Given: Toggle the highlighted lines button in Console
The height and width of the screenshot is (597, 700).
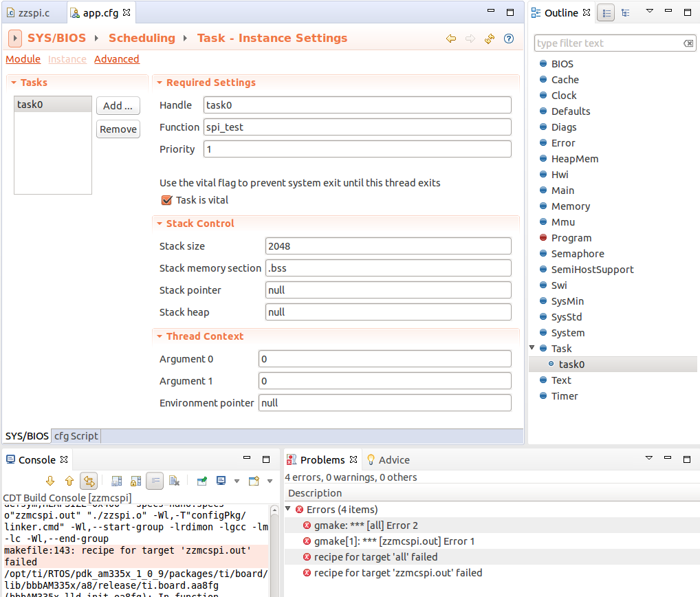Looking at the screenshot, I should [x=155, y=481].
